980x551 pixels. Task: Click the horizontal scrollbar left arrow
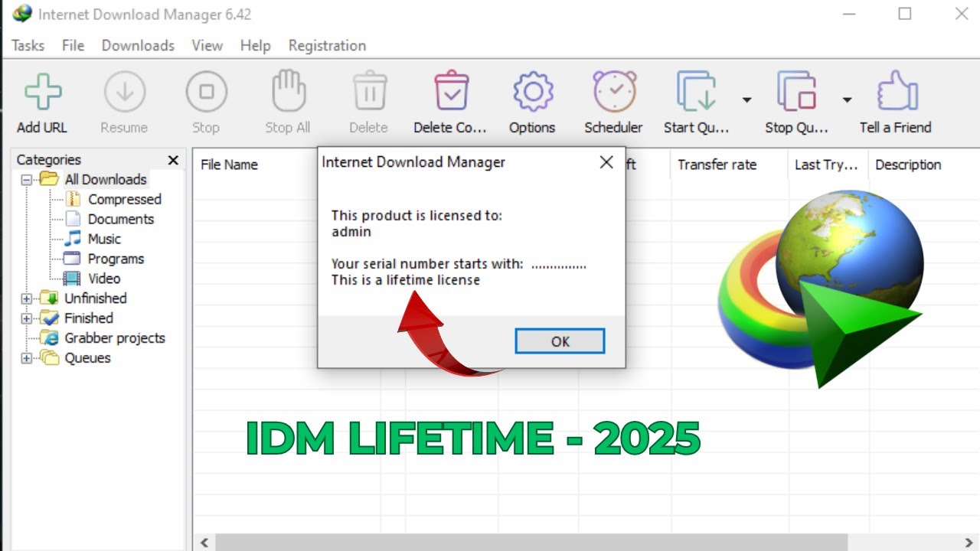204,543
